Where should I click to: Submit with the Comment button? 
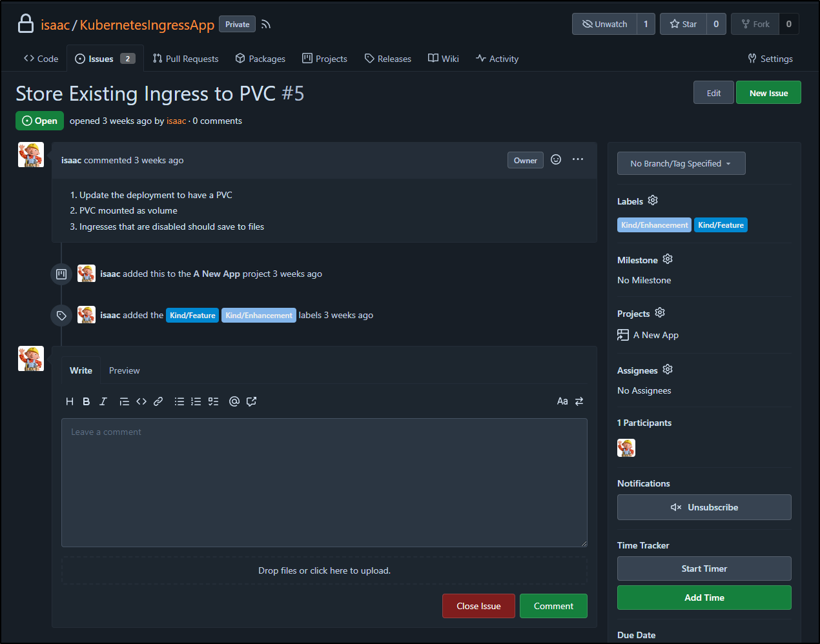pos(553,606)
